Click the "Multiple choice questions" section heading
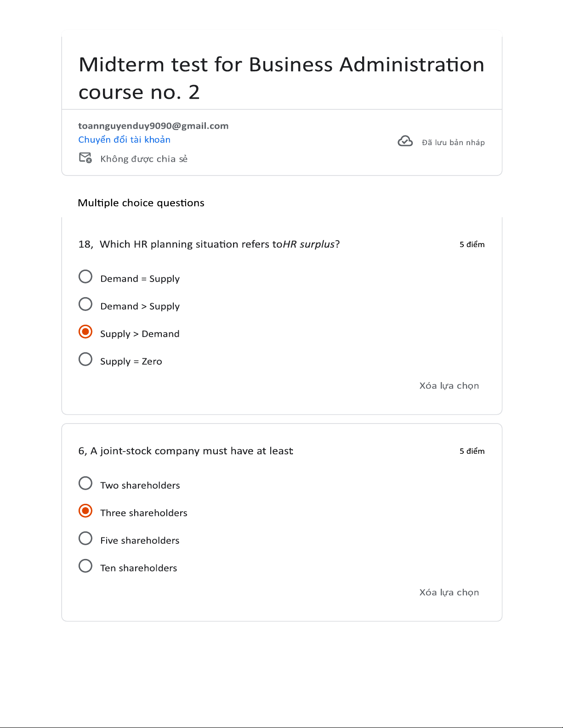The width and height of the screenshot is (563, 728). 141,203
